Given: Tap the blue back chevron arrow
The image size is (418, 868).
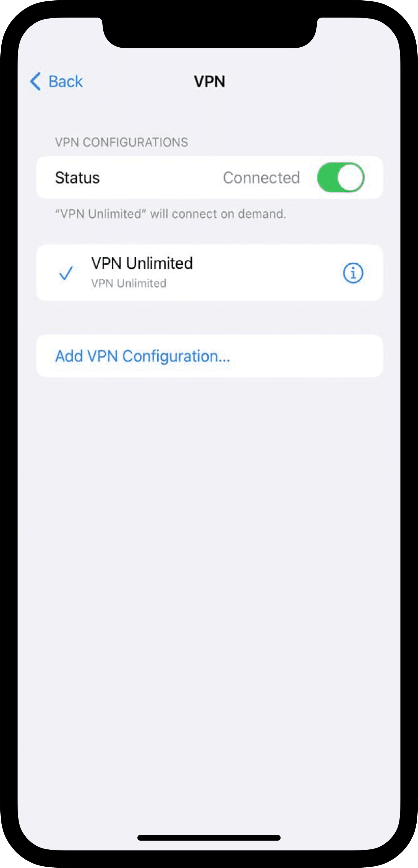Looking at the screenshot, I should (36, 81).
